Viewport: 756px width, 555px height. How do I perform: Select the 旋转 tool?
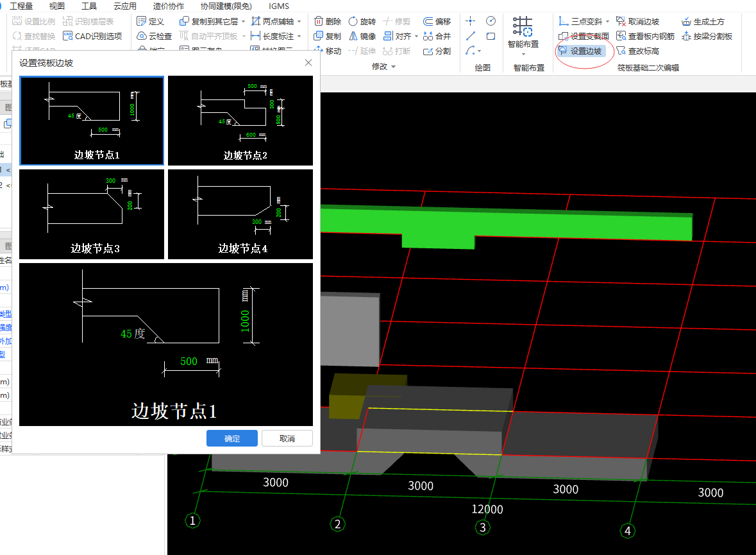click(362, 21)
